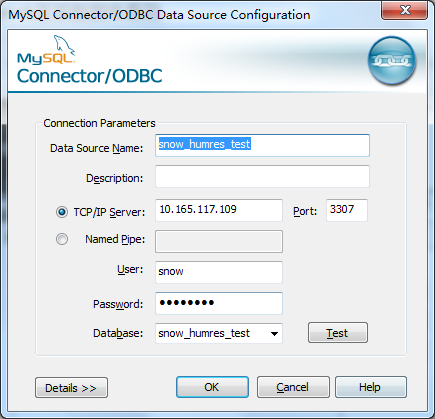The image size is (435, 419).
Task: Click the Cancel button
Action: click(293, 387)
